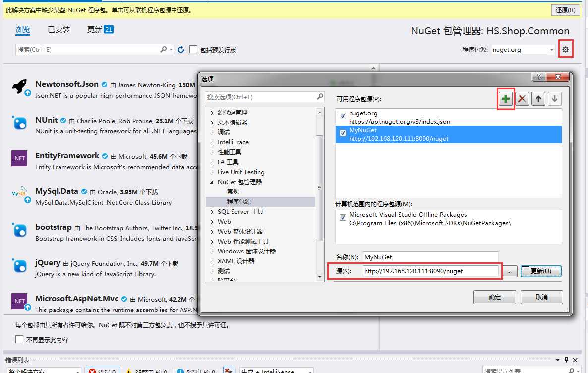
Task: Click search icon in options search box
Action: point(320,96)
